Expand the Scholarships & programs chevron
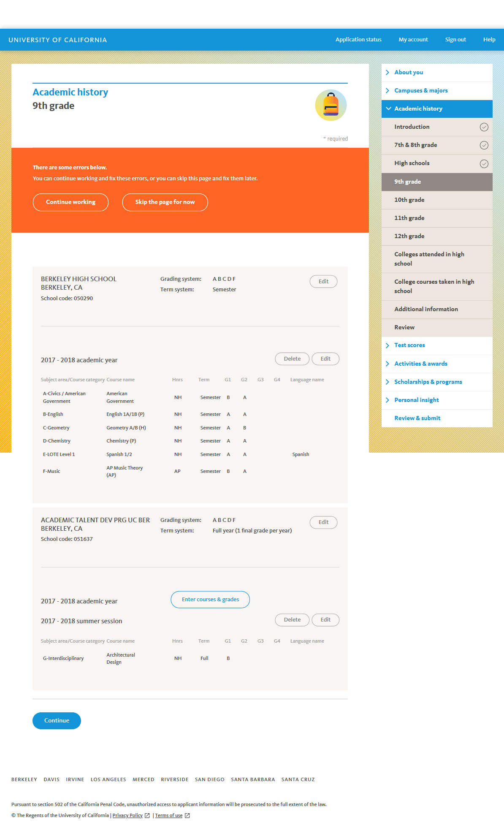Screen dimensions: 504x839 tap(387, 382)
